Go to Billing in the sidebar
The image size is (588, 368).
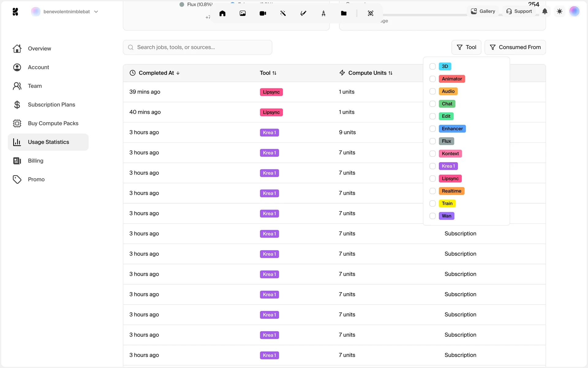(x=36, y=161)
